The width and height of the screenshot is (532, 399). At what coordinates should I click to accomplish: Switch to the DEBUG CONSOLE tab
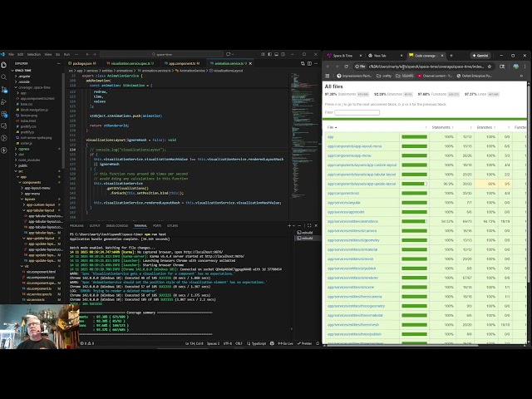[x=116, y=225]
